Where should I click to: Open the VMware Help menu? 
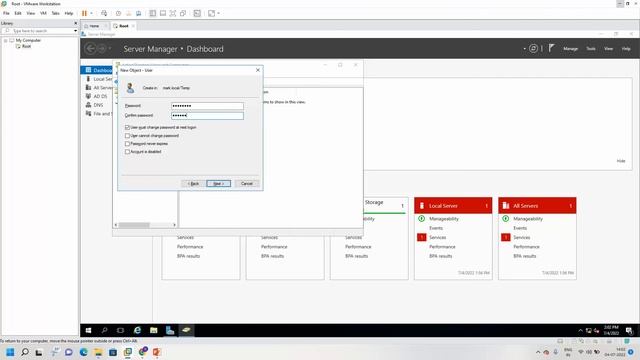[x=69, y=13]
